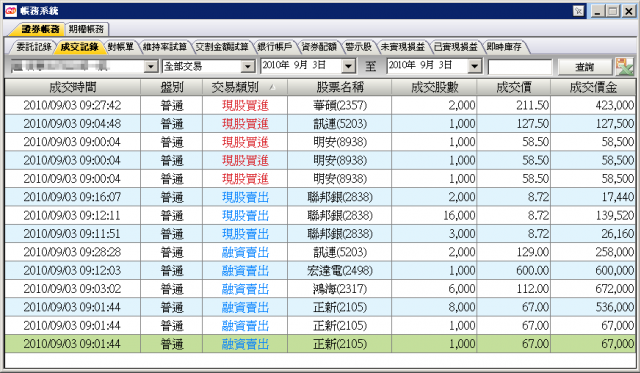Click the 423,000 amount cell
The height and width of the screenshot is (373, 640).
[593, 105]
